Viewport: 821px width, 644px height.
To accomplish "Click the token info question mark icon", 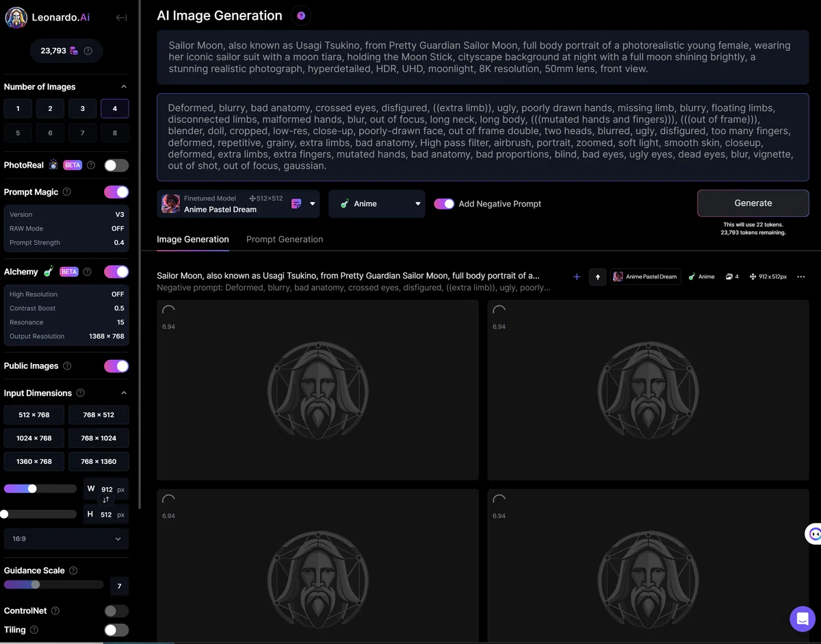I will (x=88, y=51).
